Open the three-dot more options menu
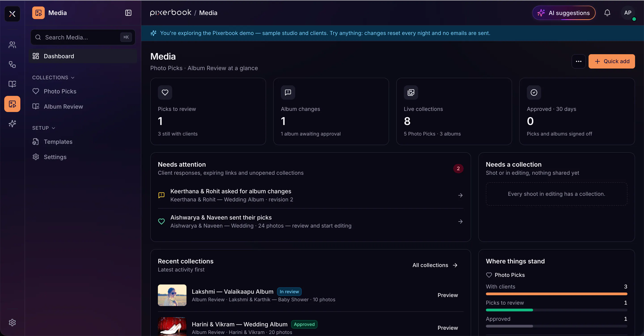Image resolution: width=644 pixels, height=336 pixels. click(578, 61)
